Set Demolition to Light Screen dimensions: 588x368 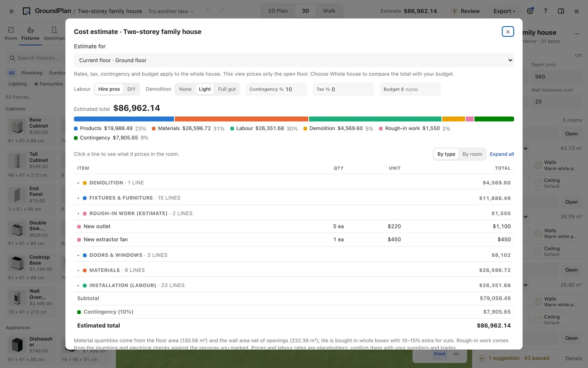(205, 89)
